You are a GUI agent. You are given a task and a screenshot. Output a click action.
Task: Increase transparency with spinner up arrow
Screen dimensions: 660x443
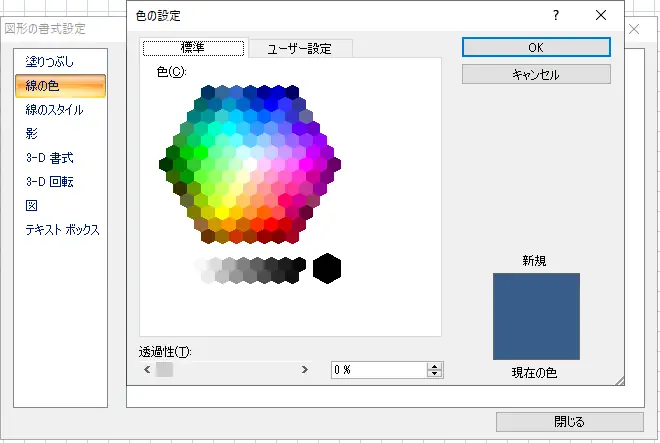coord(434,365)
